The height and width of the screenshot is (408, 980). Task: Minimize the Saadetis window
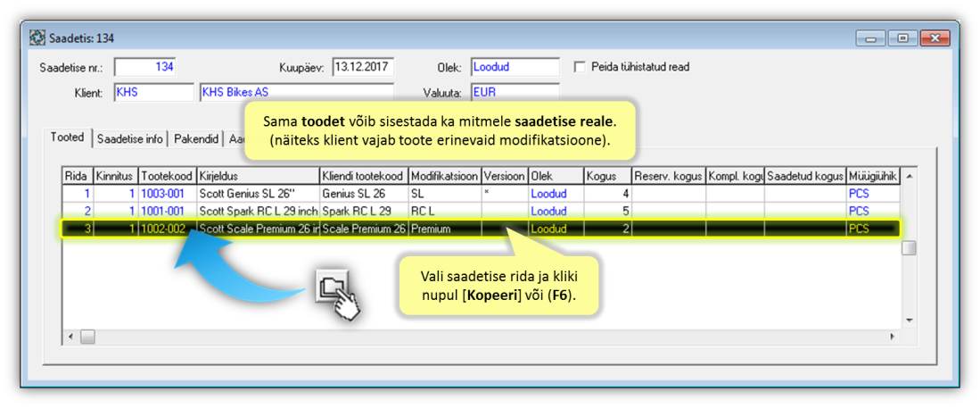pos(871,38)
